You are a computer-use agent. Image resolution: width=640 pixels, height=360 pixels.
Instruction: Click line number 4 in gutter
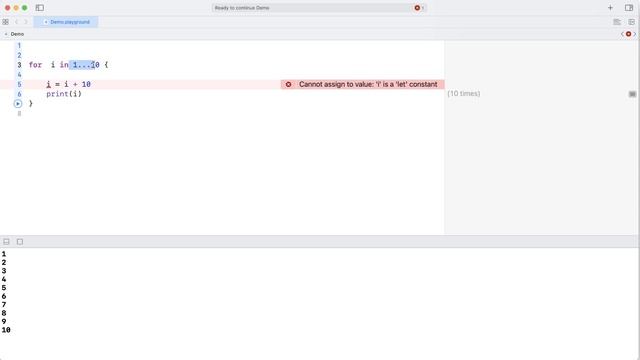point(19,75)
